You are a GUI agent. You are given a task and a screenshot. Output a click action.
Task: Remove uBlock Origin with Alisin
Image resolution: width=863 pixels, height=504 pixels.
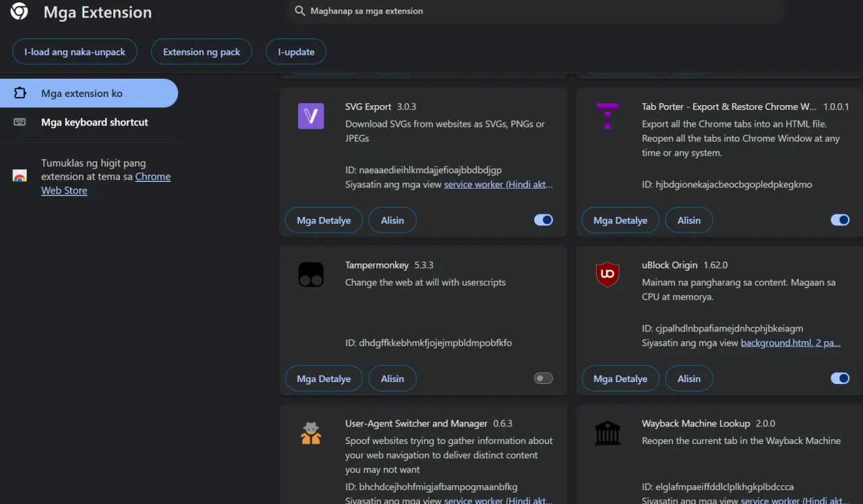689,379
